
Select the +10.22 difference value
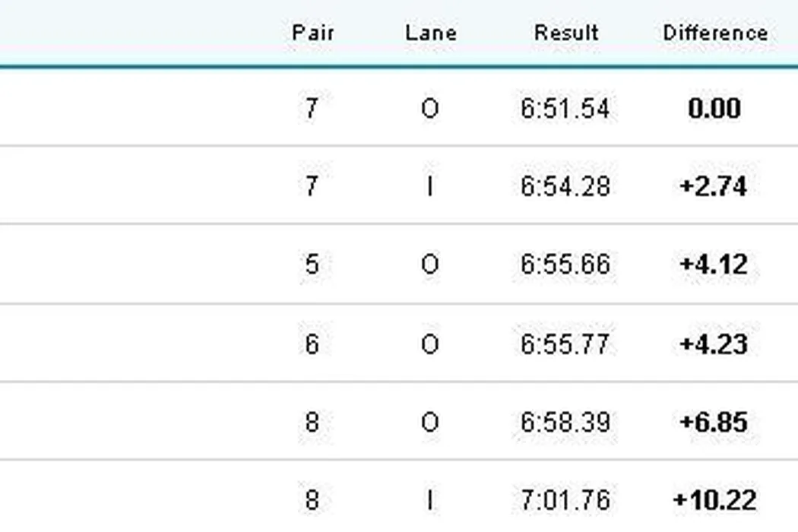pyautogui.click(x=714, y=501)
